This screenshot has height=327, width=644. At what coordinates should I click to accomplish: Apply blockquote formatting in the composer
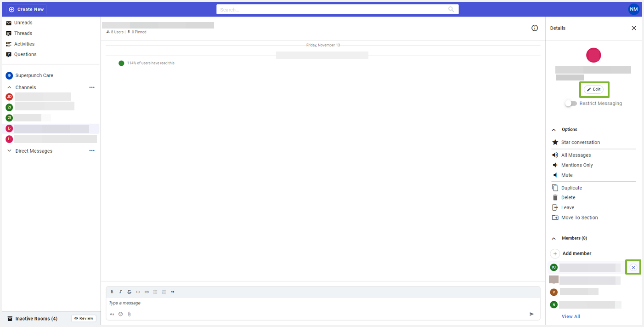[x=173, y=292]
